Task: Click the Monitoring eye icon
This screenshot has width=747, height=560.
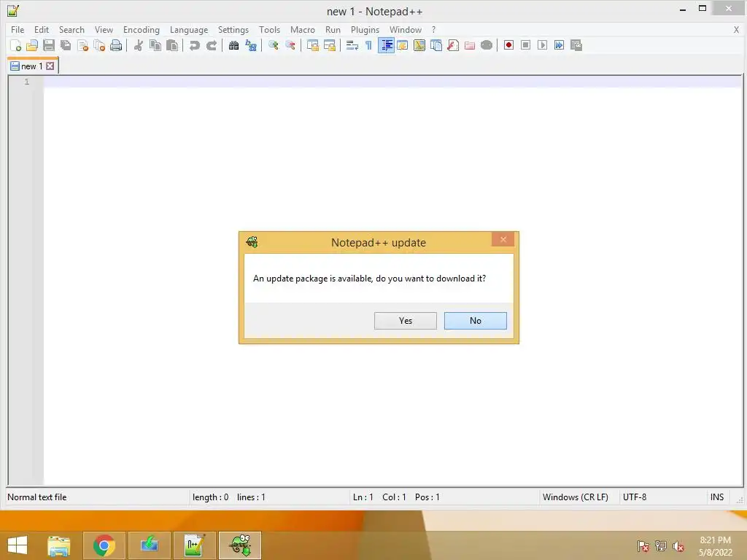Action: [487, 45]
